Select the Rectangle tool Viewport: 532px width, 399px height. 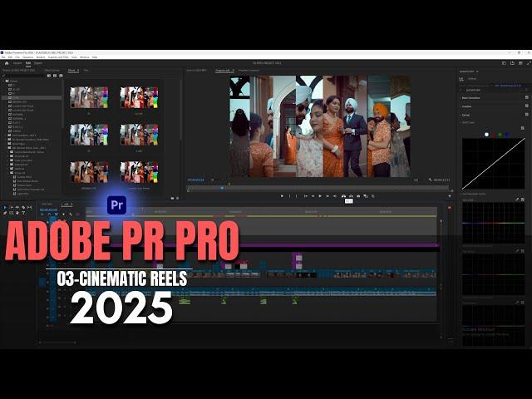(11, 213)
